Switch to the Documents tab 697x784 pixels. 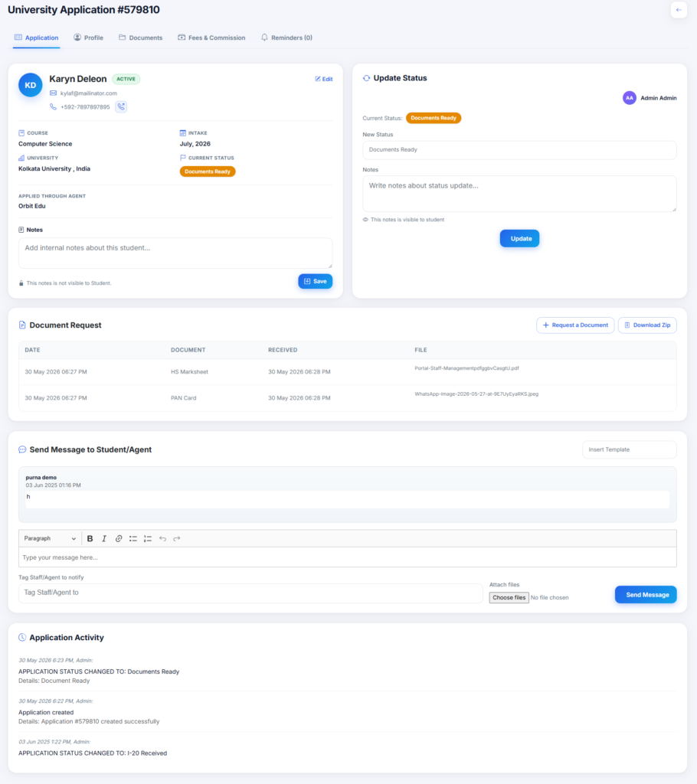click(x=141, y=38)
